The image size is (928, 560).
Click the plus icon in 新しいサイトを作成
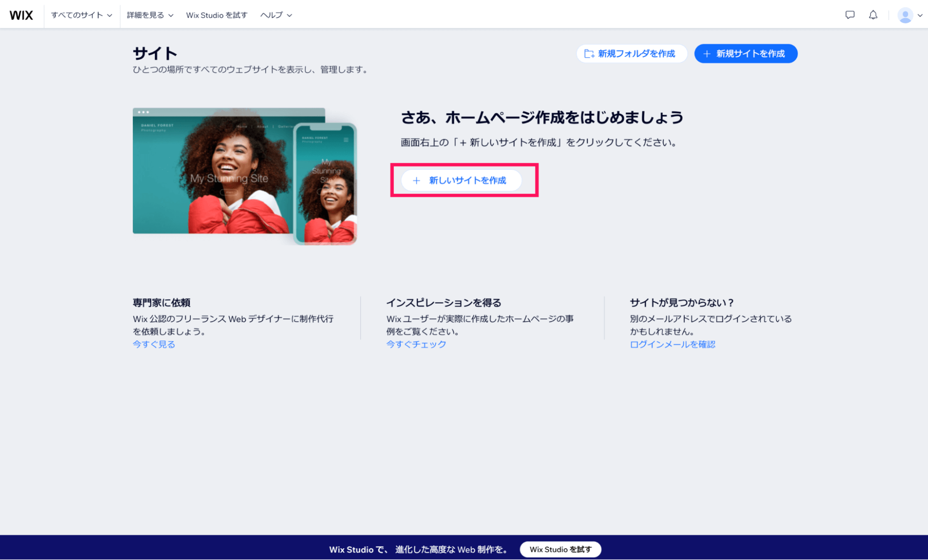point(416,180)
